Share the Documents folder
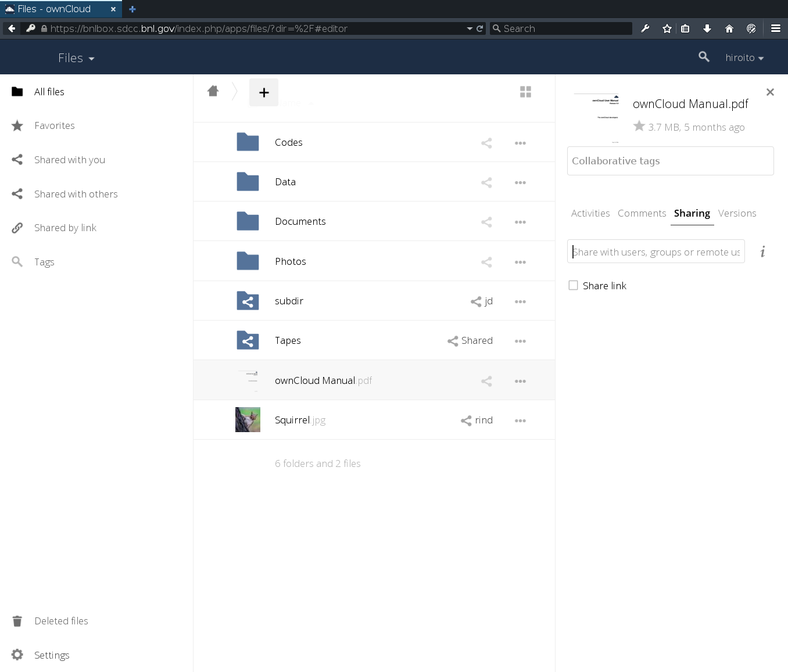 486,222
